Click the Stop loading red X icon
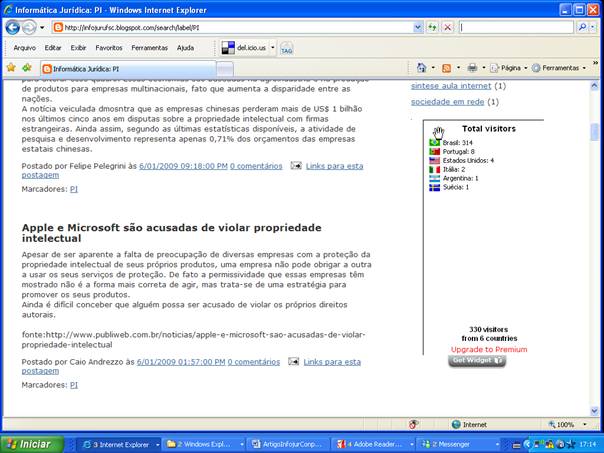Screen dimensions: 604x453 click(446, 27)
